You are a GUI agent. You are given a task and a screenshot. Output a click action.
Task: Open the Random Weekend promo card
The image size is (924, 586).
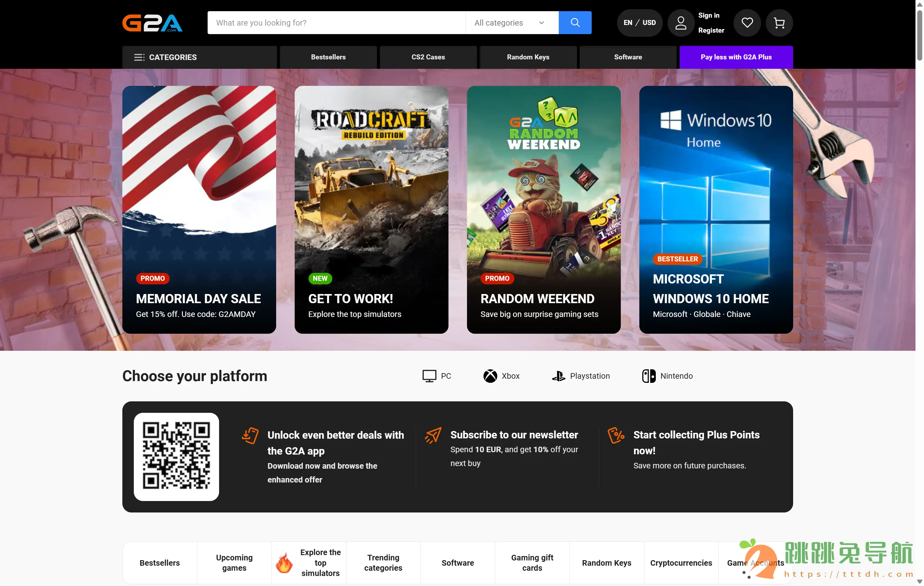coord(543,210)
